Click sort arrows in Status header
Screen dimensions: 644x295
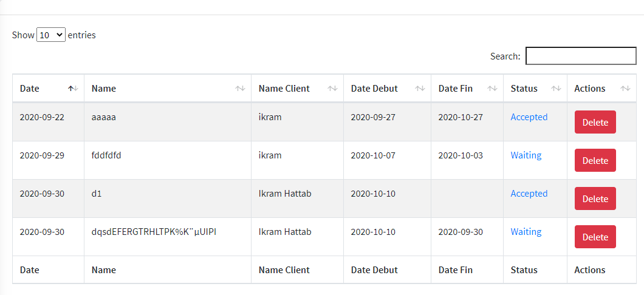pos(556,89)
